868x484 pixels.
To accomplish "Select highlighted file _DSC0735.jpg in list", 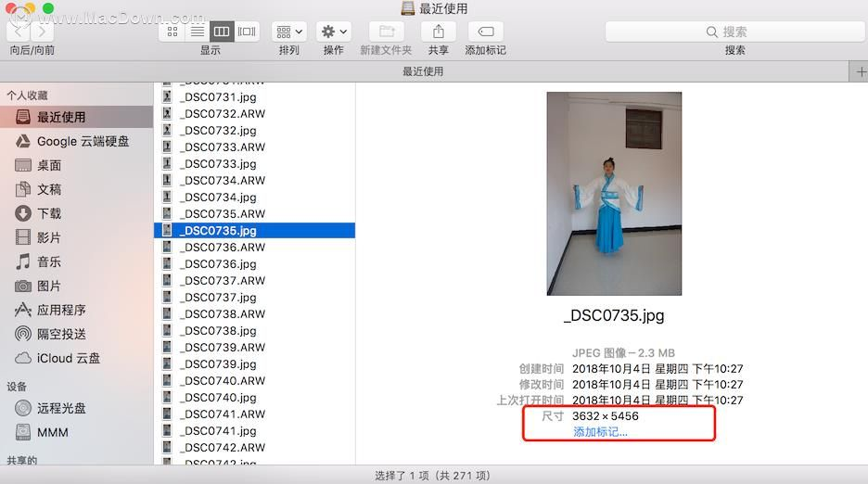I will pyautogui.click(x=255, y=230).
